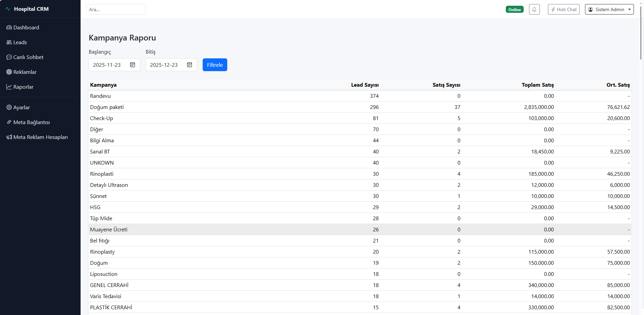Open the Raporlar menu item
The height and width of the screenshot is (315, 644).
23,87
